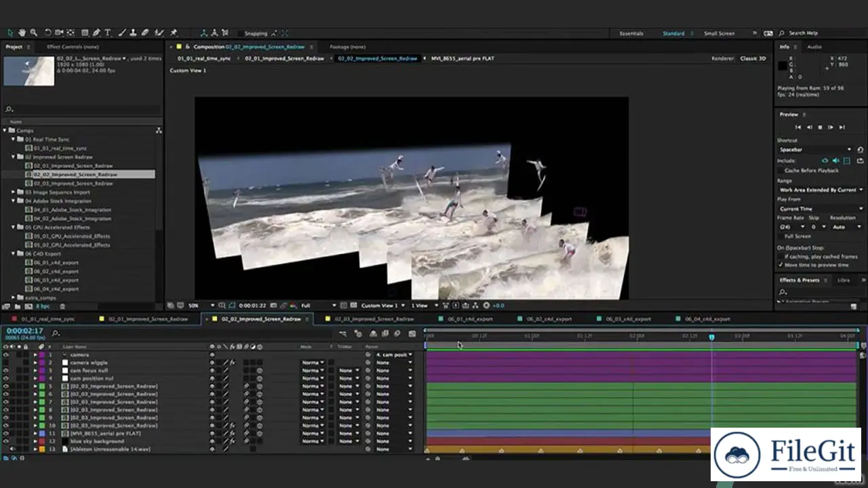Select the Clone Stamp tool
868x488 pixels.
pos(133,33)
